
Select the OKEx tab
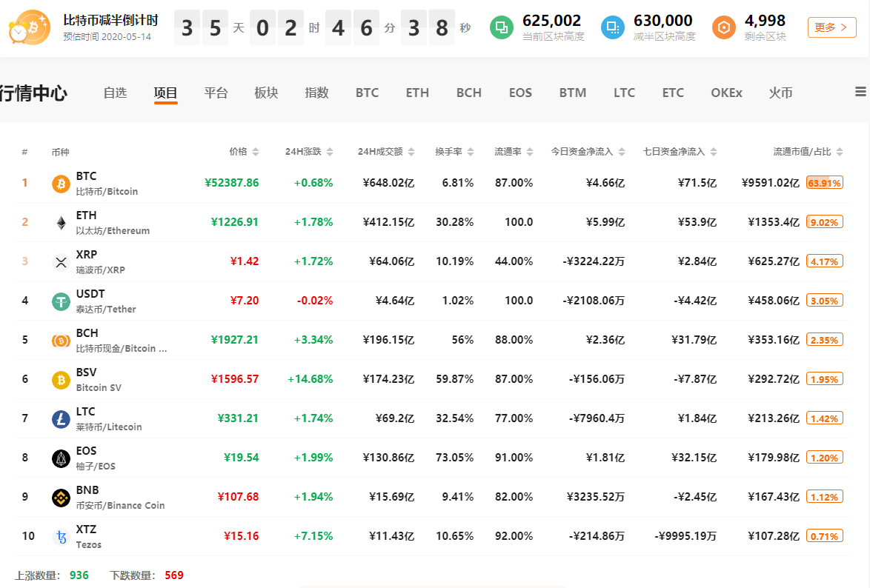726,93
